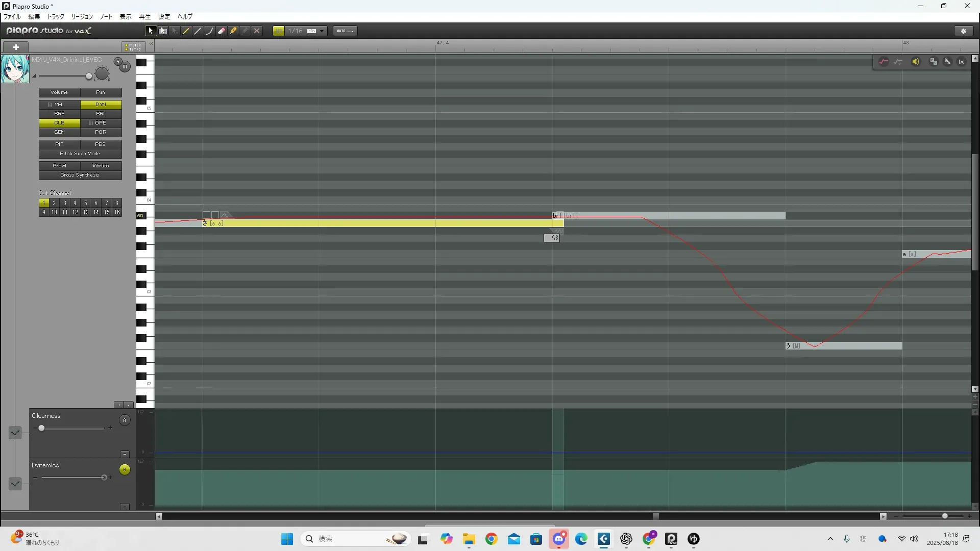Expand the Dynamics lane options chevron
Screen dimensions: 980x551
pos(15,483)
